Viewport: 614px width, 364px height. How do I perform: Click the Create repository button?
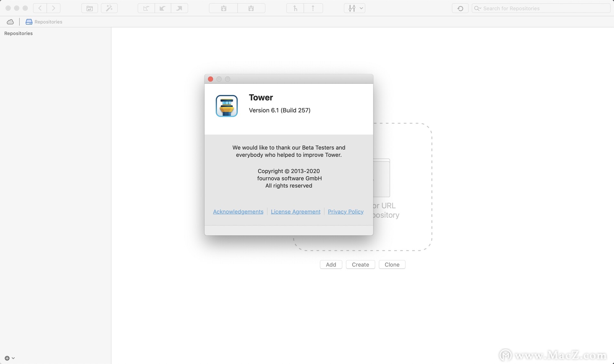360,265
